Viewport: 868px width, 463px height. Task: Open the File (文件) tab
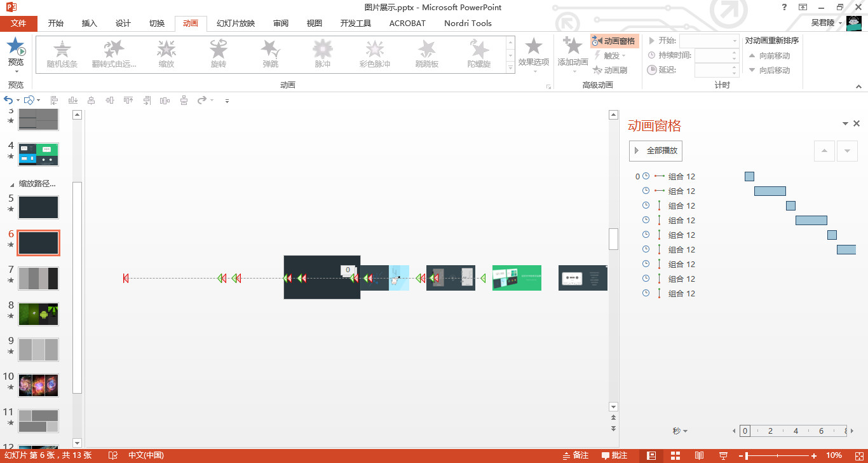pyautogui.click(x=18, y=24)
